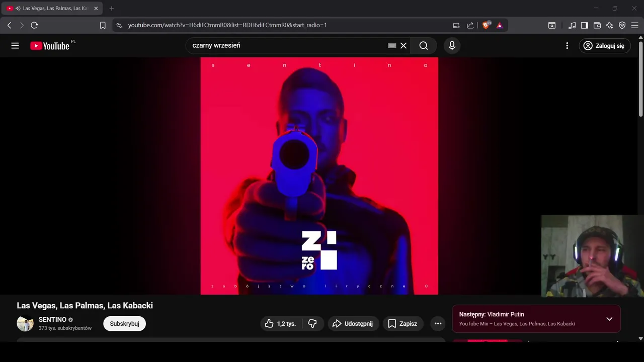Install app icon in the address bar

pyautogui.click(x=456, y=25)
